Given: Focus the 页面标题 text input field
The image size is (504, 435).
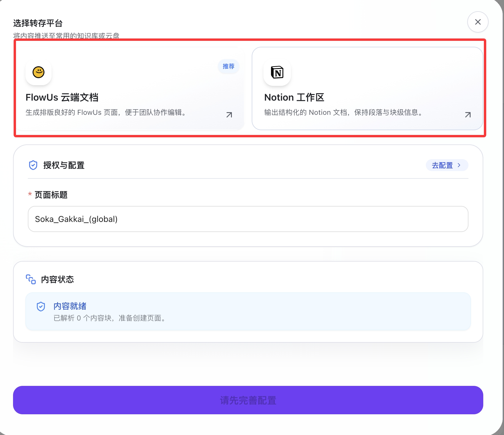Looking at the screenshot, I should [248, 219].
